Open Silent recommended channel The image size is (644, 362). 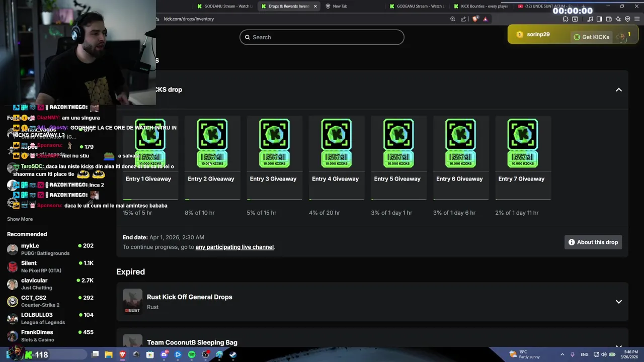50,266
